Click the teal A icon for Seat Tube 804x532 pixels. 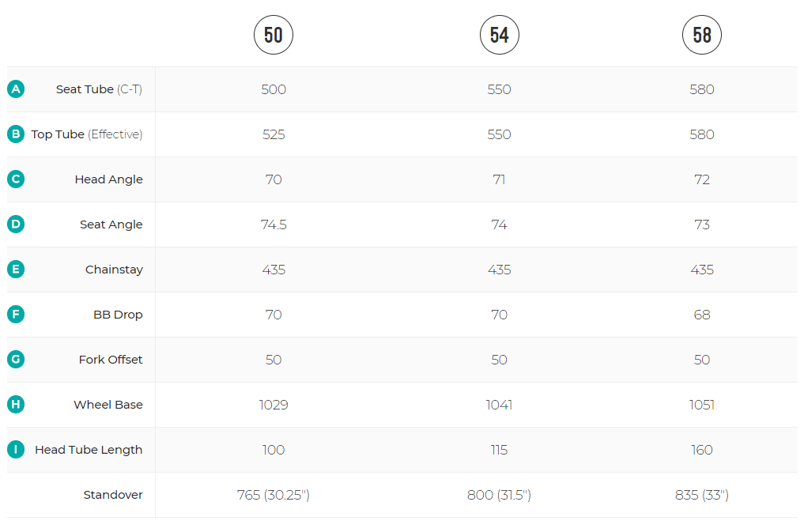click(16, 89)
